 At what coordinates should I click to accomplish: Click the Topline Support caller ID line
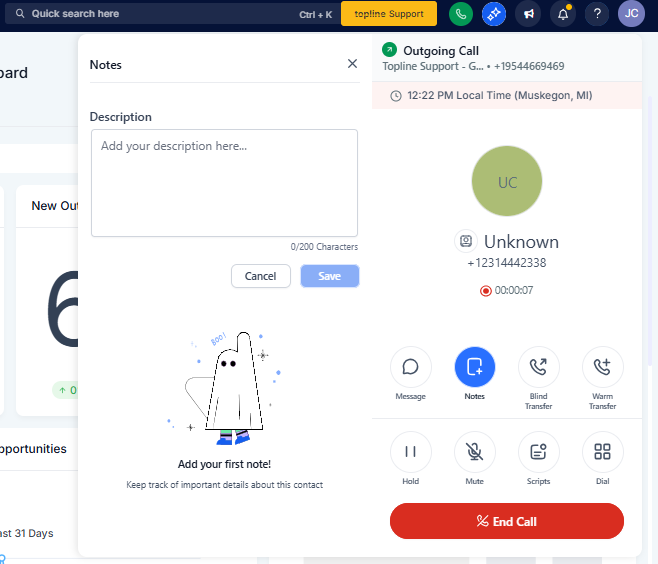473,66
